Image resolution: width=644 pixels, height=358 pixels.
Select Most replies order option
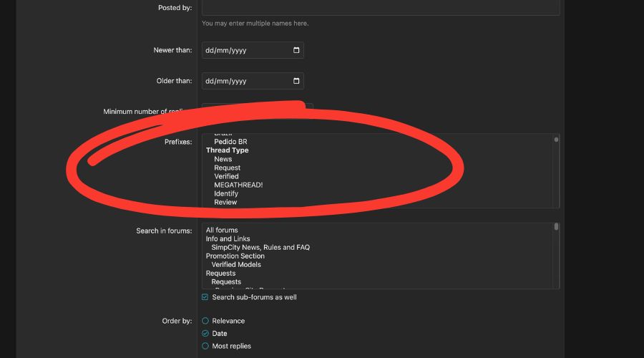pyautogui.click(x=205, y=346)
